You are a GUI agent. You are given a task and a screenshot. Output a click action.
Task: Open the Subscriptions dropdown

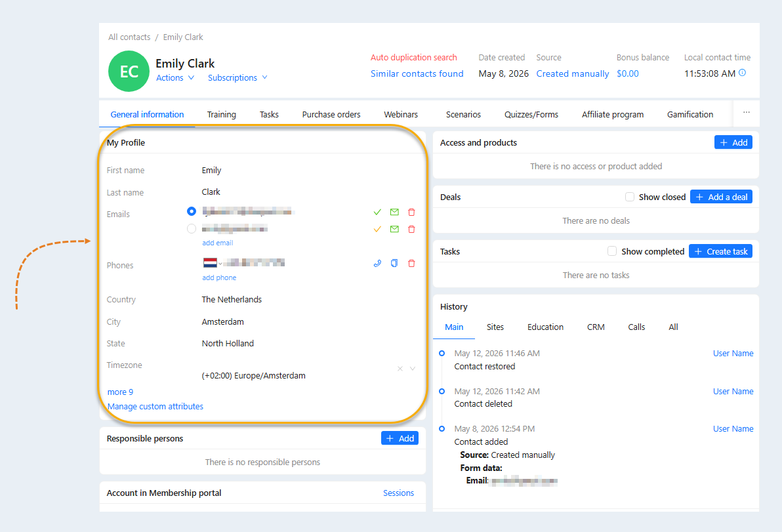[x=238, y=78]
